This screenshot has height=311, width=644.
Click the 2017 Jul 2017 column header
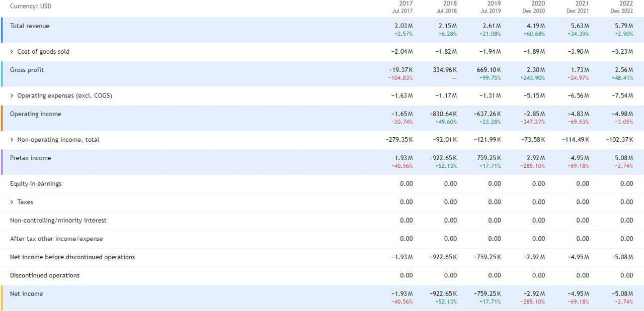tap(403, 7)
